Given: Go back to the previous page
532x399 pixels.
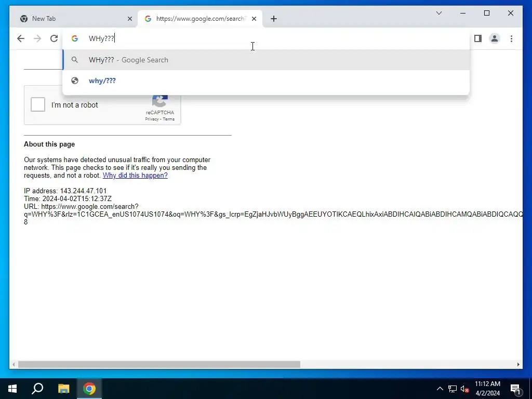Looking at the screenshot, I should click(x=21, y=38).
